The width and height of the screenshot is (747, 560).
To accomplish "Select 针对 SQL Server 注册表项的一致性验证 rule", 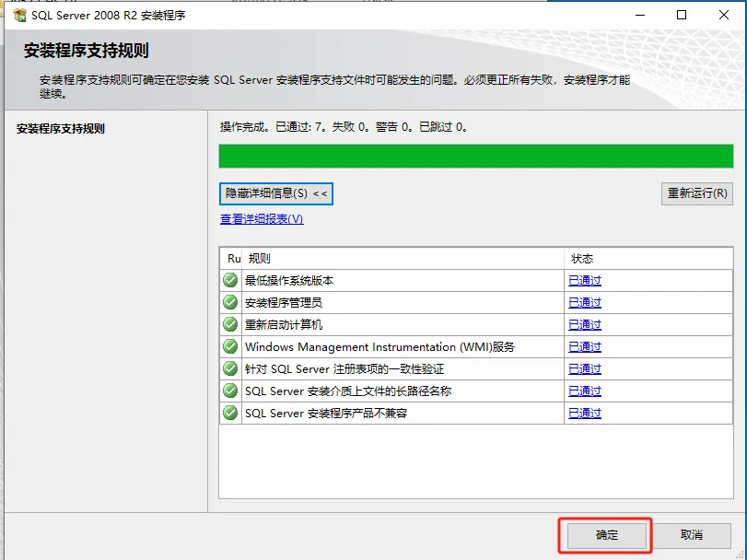I will point(344,369).
